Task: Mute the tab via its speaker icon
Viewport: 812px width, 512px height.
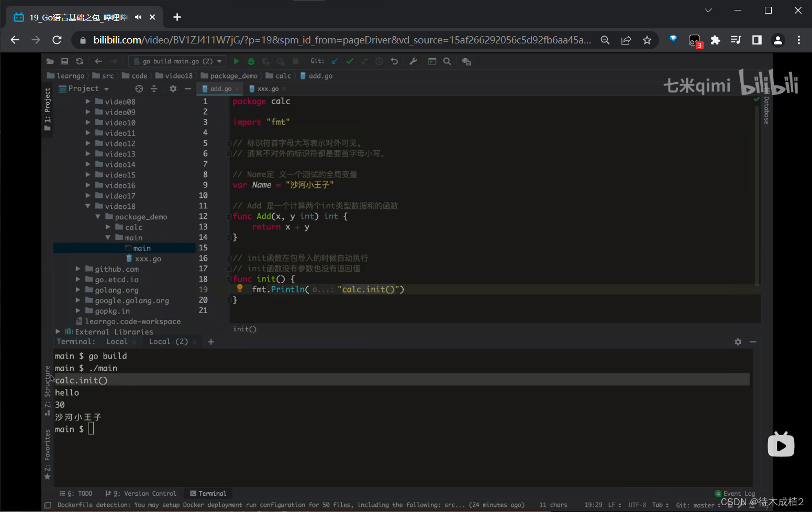Action: tap(138, 17)
